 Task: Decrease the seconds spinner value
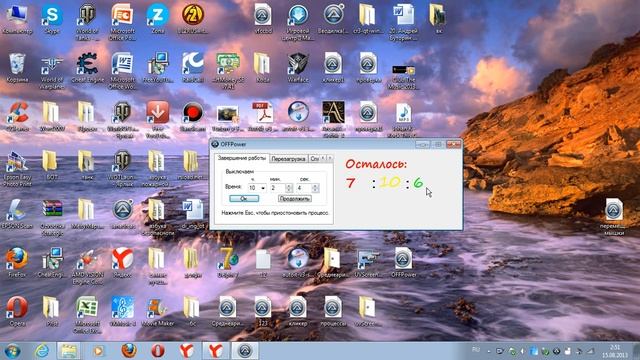(315, 190)
